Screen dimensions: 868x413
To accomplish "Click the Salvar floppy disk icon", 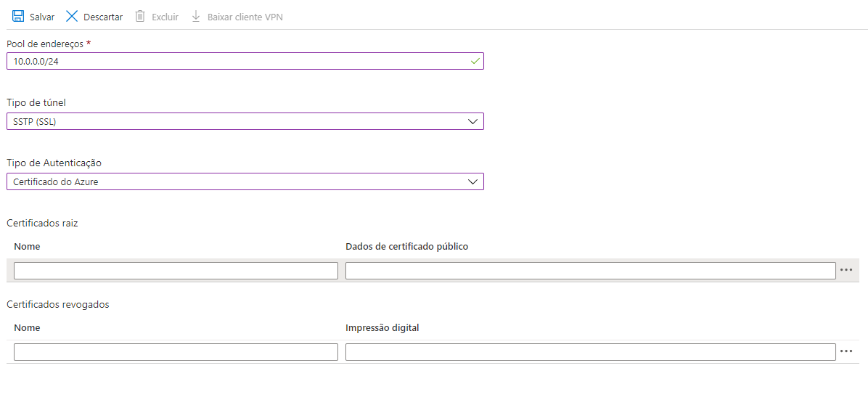I will point(18,16).
